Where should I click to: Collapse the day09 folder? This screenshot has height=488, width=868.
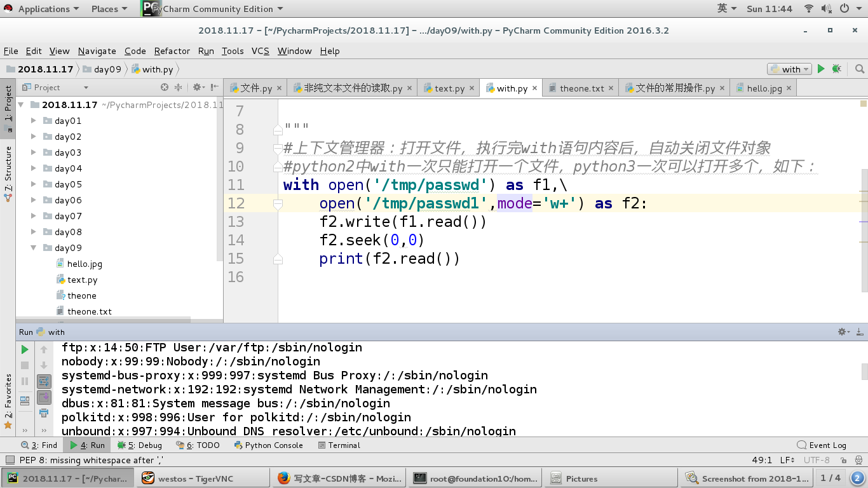(34, 248)
